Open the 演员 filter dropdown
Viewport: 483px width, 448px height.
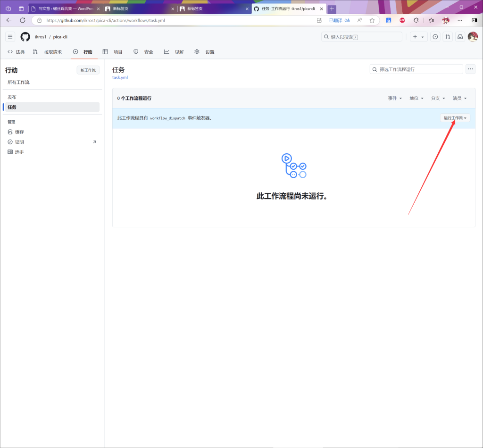click(x=459, y=98)
